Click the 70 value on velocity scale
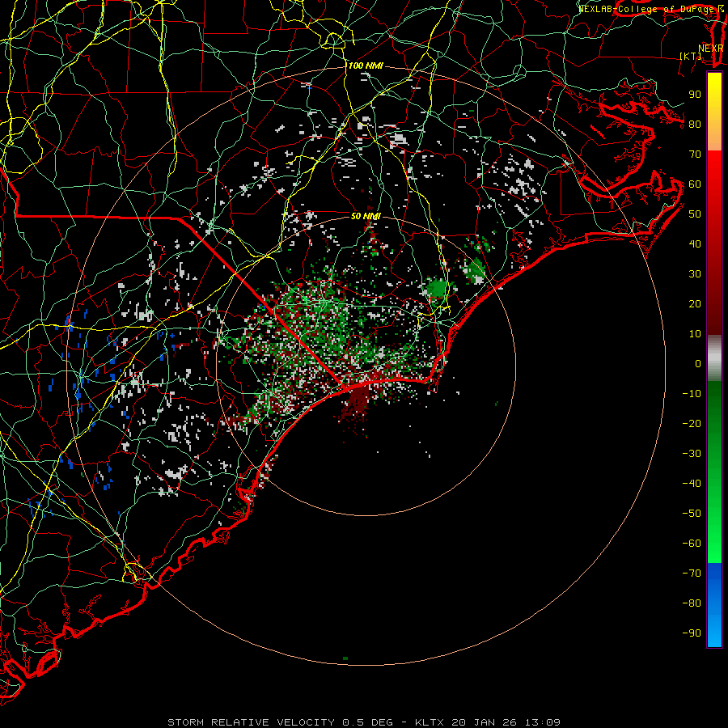 point(695,154)
